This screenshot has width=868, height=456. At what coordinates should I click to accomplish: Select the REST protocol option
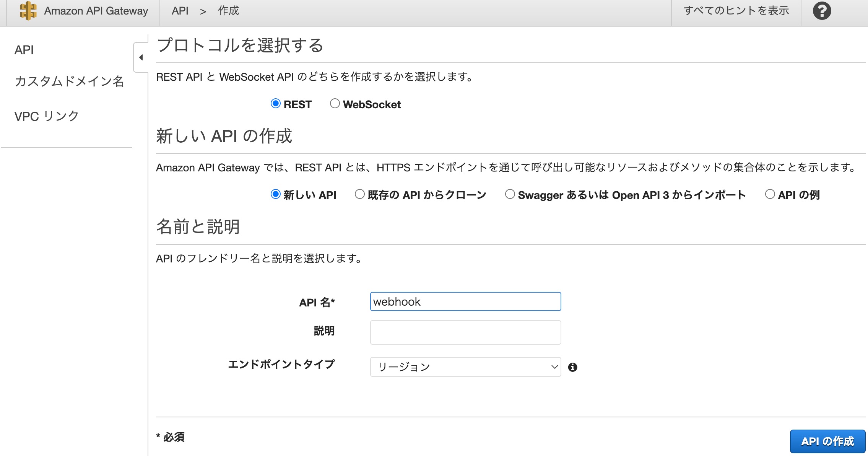(275, 103)
